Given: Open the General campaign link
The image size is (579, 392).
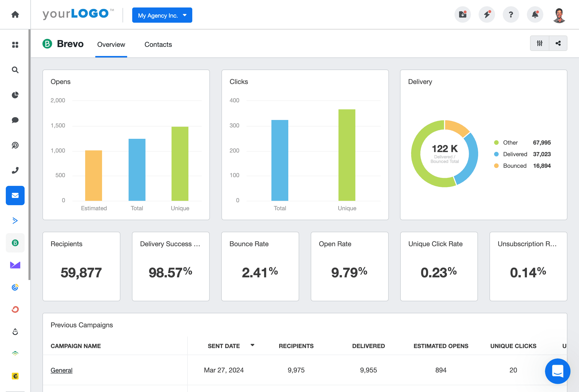Looking at the screenshot, I should [x=61, y=370].
